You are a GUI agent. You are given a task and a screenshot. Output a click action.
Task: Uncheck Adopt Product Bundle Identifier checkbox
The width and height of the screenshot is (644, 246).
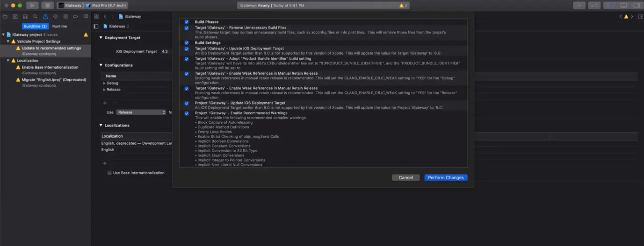point(187,59)
